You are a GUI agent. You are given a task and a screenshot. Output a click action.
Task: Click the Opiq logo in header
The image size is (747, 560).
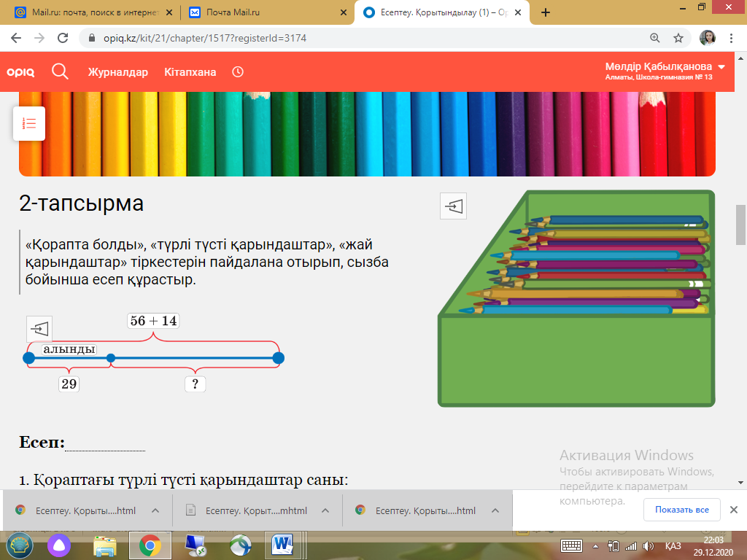20,72
